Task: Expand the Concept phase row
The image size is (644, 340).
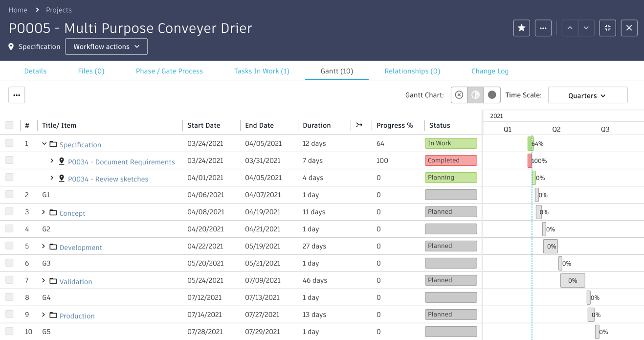Action: (44, 212)
